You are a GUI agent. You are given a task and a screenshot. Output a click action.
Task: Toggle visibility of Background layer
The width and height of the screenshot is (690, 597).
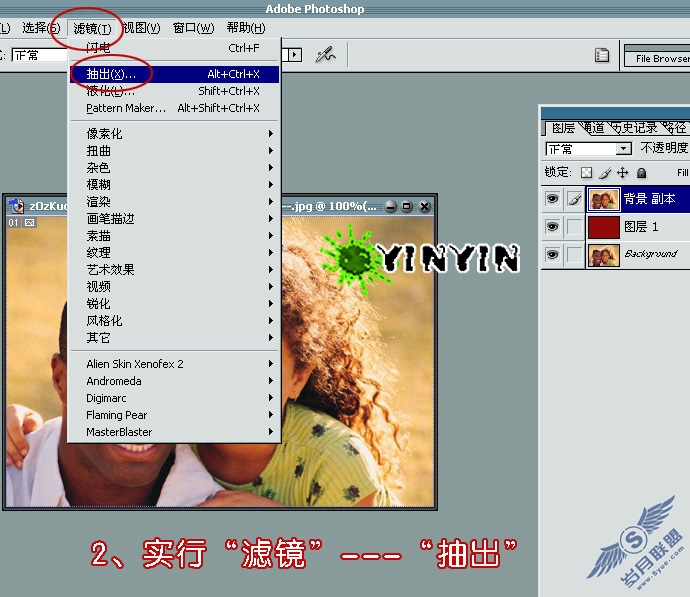552,255
